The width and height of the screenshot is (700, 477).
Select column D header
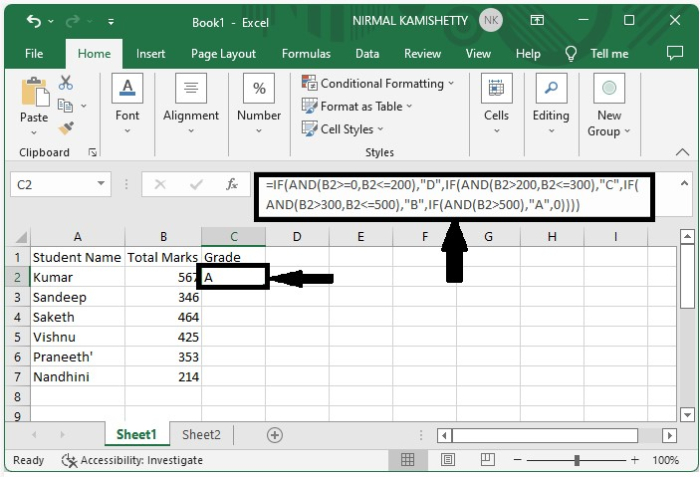(x=297, y=237)
